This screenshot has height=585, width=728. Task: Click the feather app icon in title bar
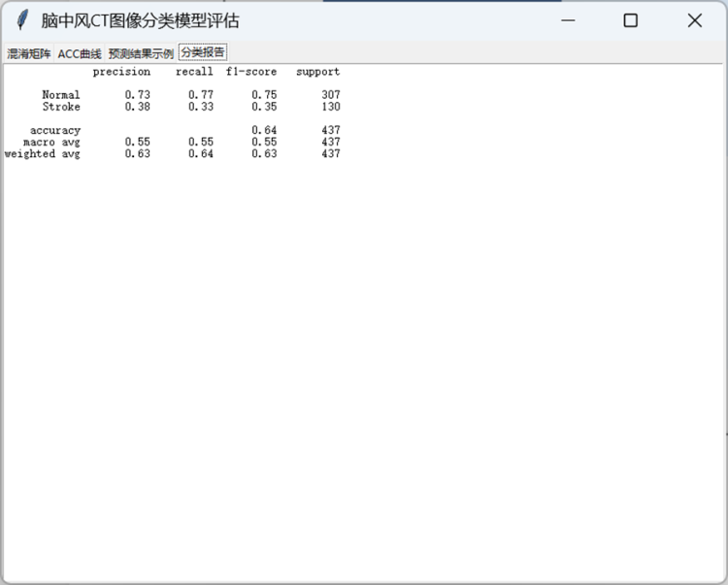click(x=22, y=20)
